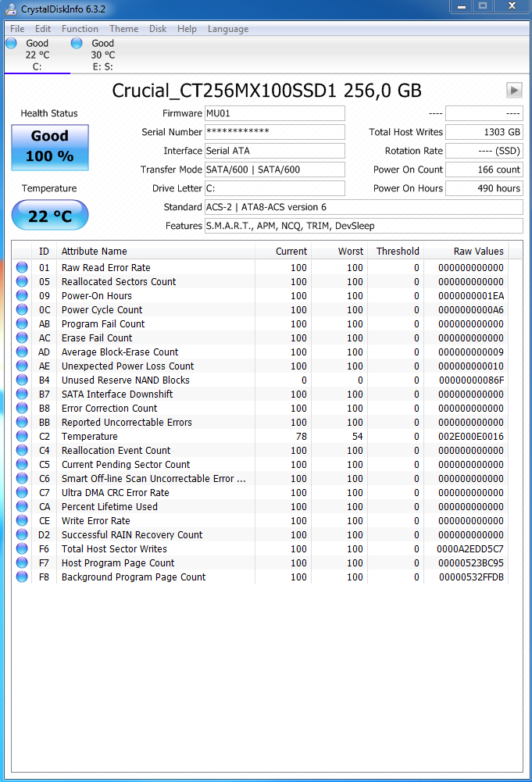This screenshot has width=532, height=782.
Task: Click status icon for Unexpected Power Loss Count
Action: click(x=22, y=366)
